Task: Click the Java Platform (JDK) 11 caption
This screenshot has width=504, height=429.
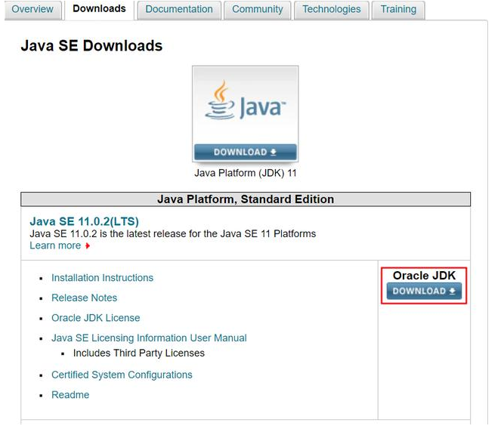Action: (x=245, y=173)
